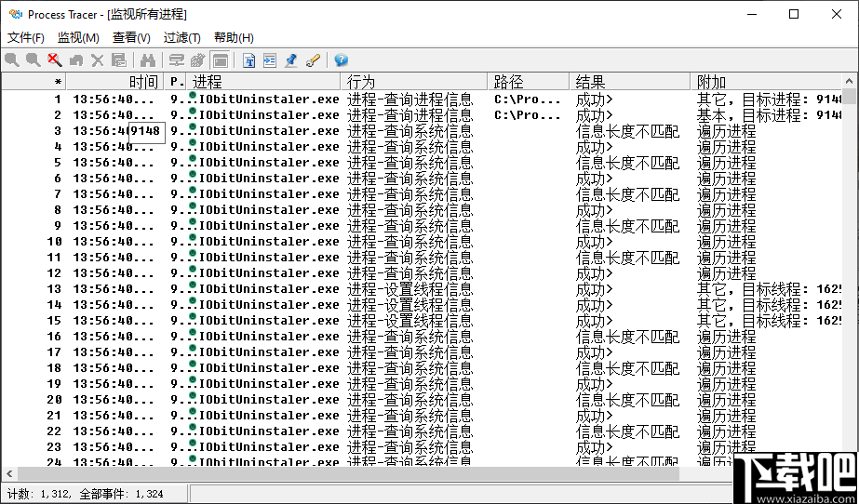Screen dimensions: 859x504
Task: Click 信息长度不匹配 result in row 3
Action: pyautogui.click(x=627, y=131)
